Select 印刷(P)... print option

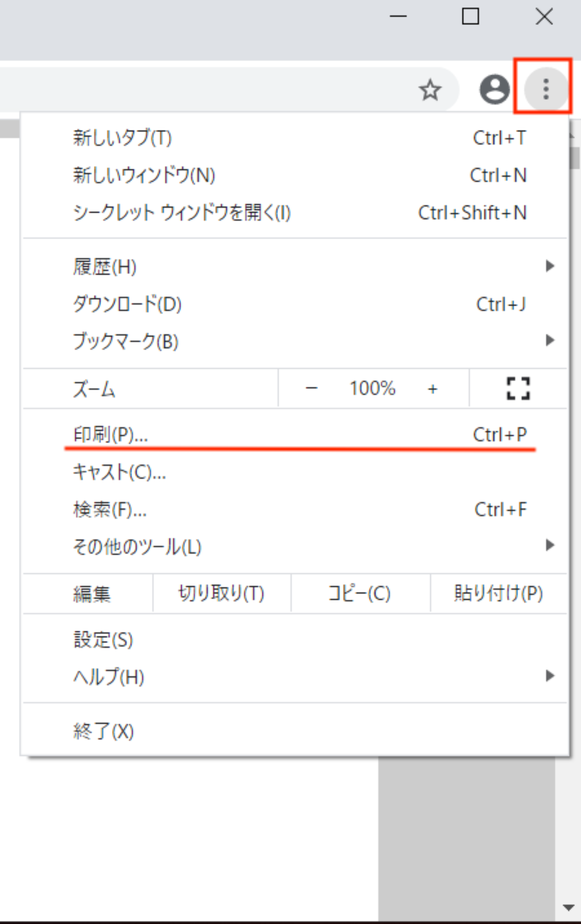click(x=111, y=434)
